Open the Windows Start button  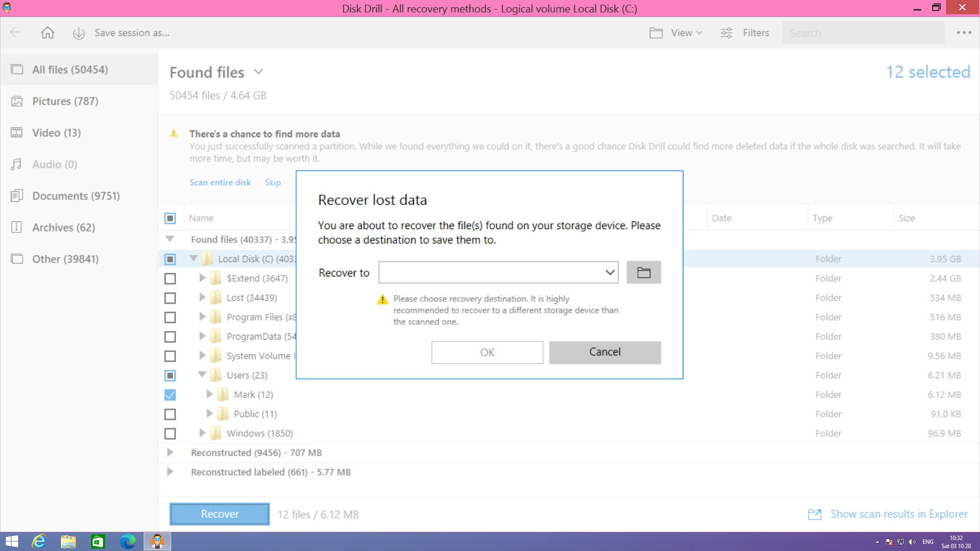(11, 541)
